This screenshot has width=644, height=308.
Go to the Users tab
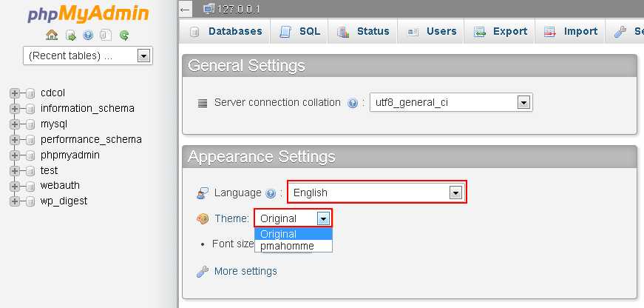coord(431,31)
